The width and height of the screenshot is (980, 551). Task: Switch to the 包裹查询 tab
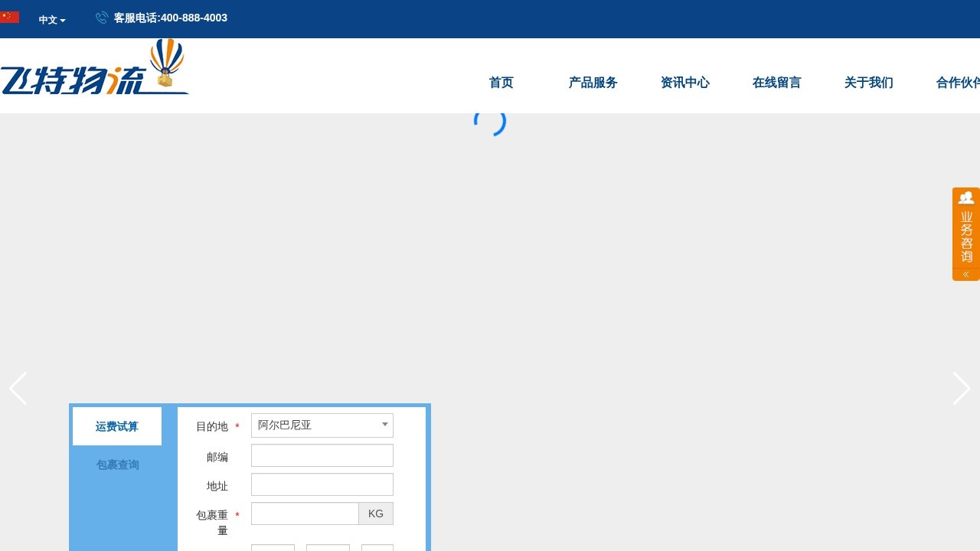pyautogui.click(x=117, y=465)
